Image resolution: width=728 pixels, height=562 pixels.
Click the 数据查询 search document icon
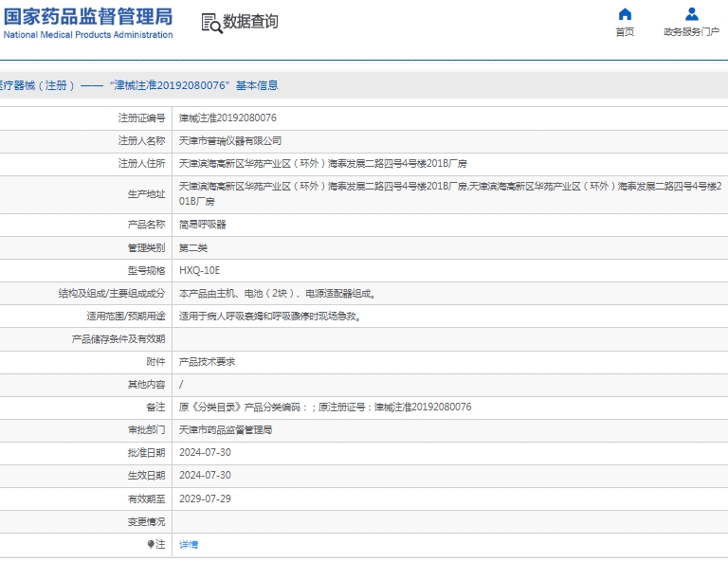click(x=211, y=23)
